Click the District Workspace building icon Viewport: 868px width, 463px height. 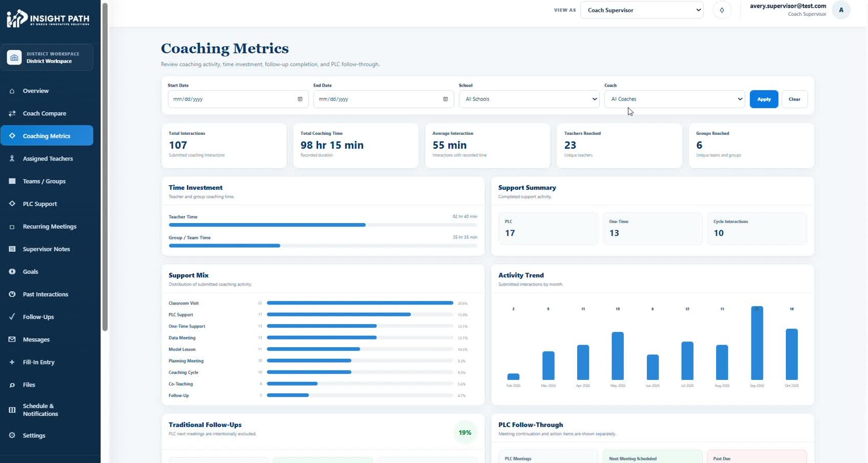coord(14,57)
